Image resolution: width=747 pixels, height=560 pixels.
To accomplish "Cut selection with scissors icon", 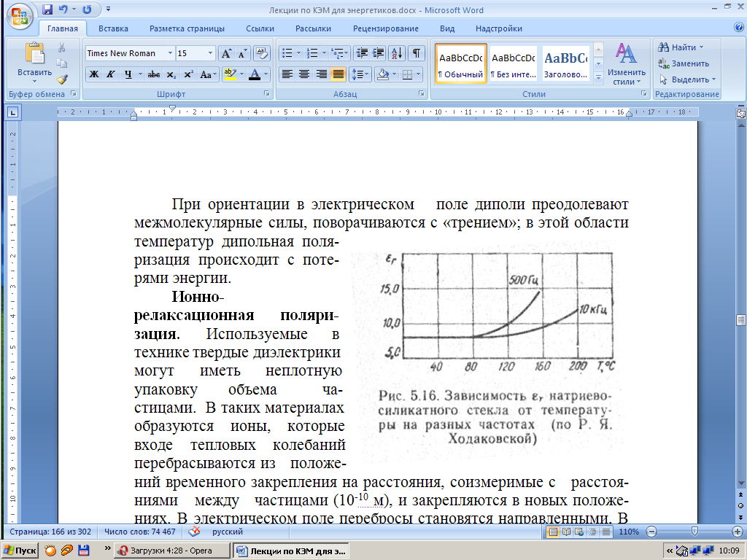I will click(x=61, y=47).
